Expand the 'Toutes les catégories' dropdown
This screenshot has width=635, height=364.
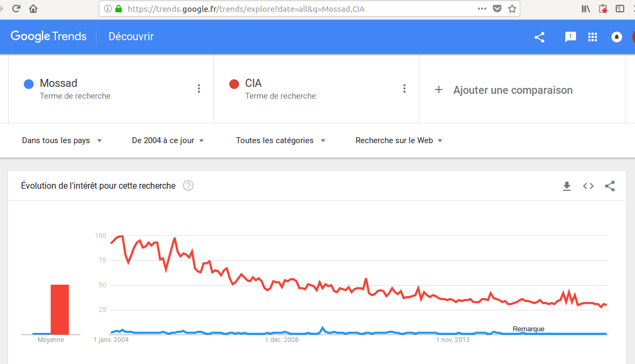280,140
